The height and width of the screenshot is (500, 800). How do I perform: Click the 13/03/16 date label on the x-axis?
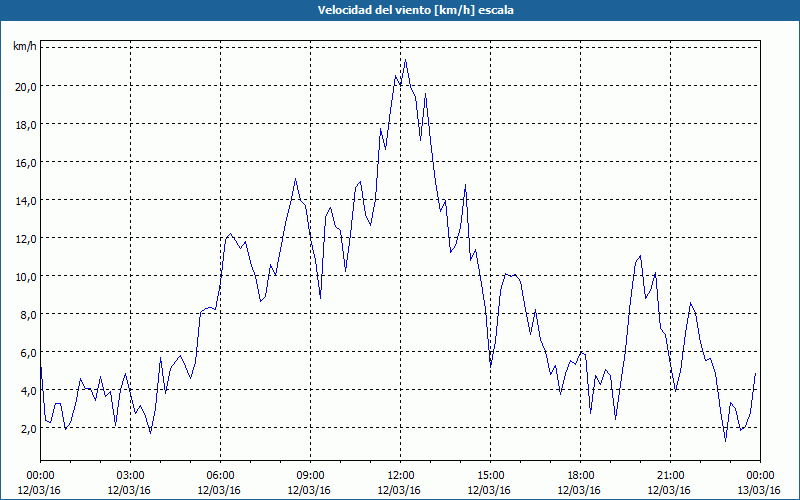(760, 490)
